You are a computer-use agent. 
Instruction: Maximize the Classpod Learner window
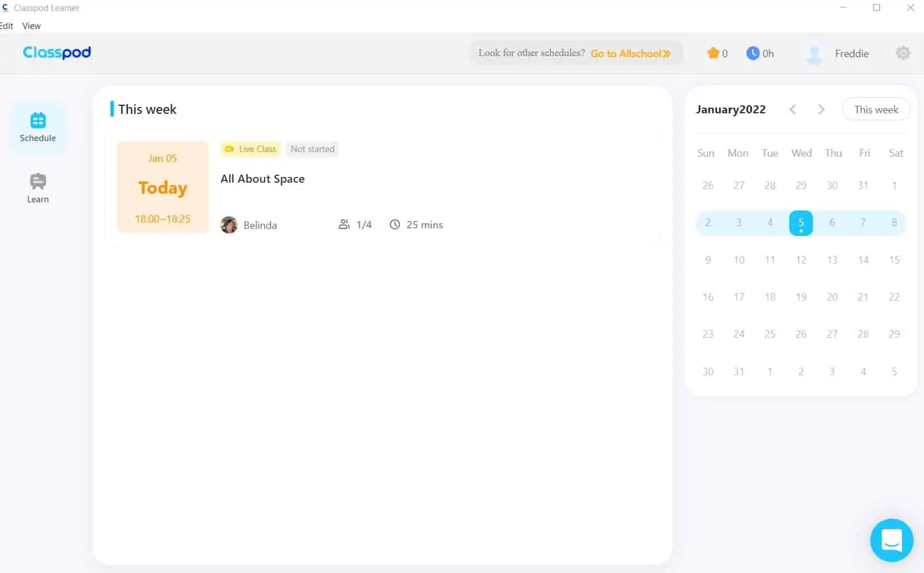tap(877, 8)
